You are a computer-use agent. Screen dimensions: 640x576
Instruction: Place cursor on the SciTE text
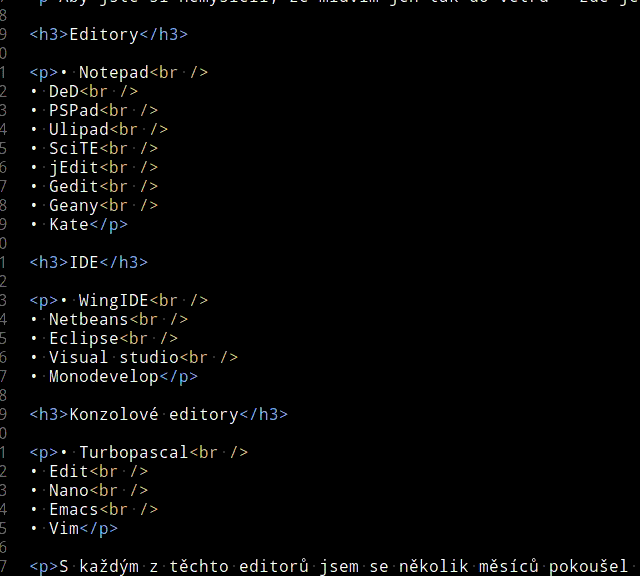pos(74,148)
